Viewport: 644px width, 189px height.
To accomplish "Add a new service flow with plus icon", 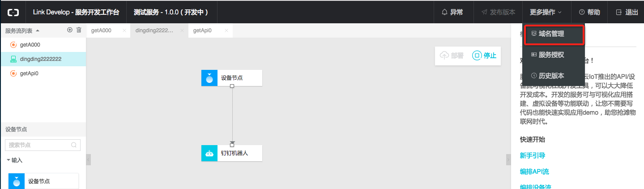I will [x=69, y=30].
